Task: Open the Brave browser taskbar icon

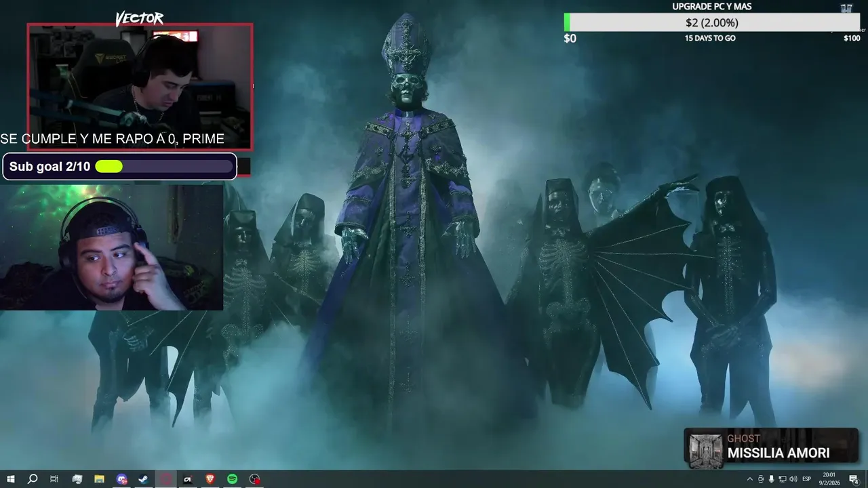Action: click(210, 479)
